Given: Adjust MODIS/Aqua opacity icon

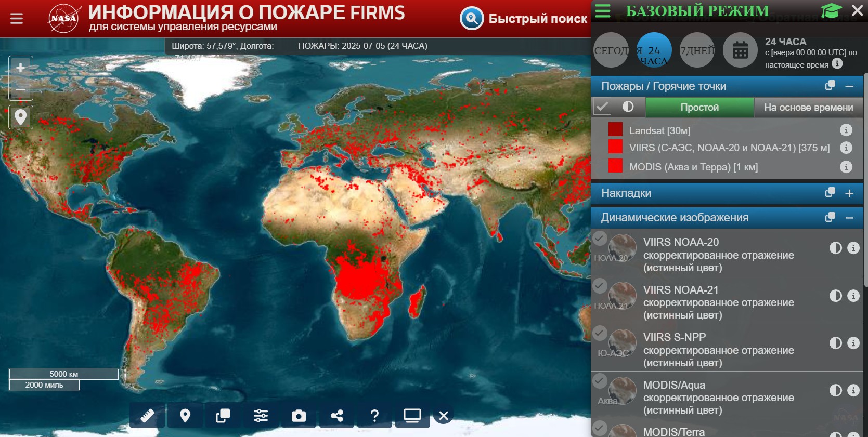Looking at the screenshot, I should tap(835, 390).
